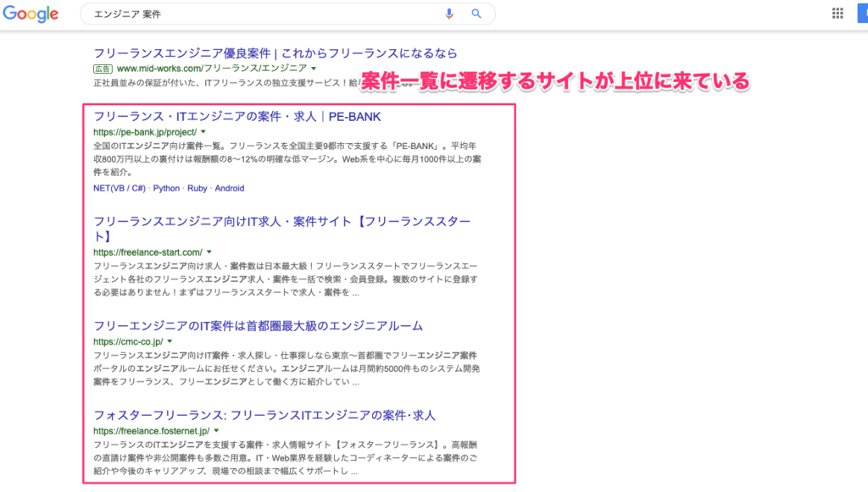The image size is (868, 492).
Task: Click the snippet mentioning 高報酬の直請け案件
Action: tap(285, 458)
